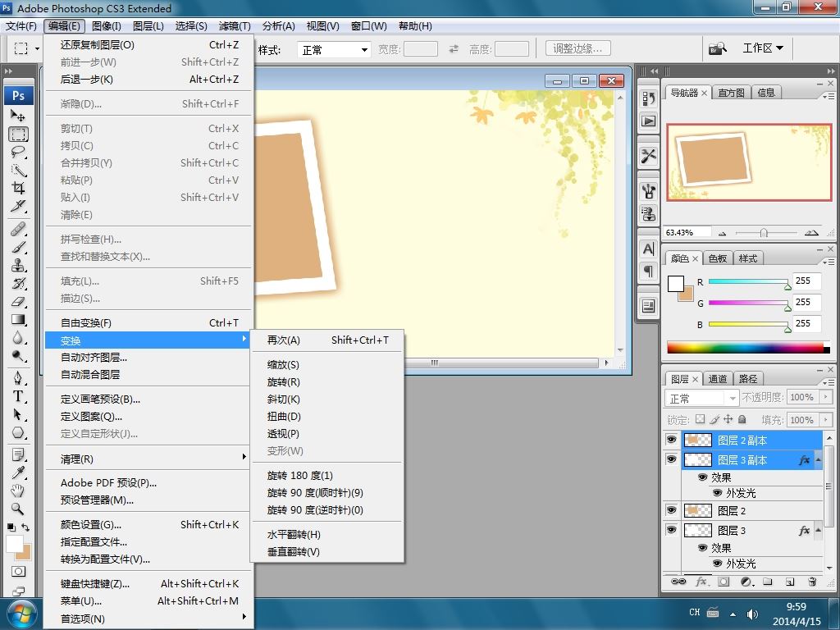Toggle lock all icon in layers panel
The height and width of the screenshot is (630, 840).
coord(742,419)
